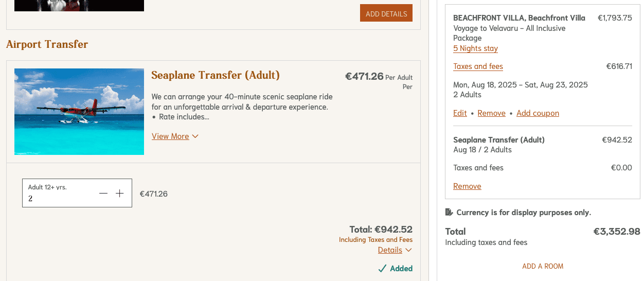Viewport: 644px width, 281px height.
Task: Click the green Added checkmark
Action: pyautogui.click(x=382, y=269)
